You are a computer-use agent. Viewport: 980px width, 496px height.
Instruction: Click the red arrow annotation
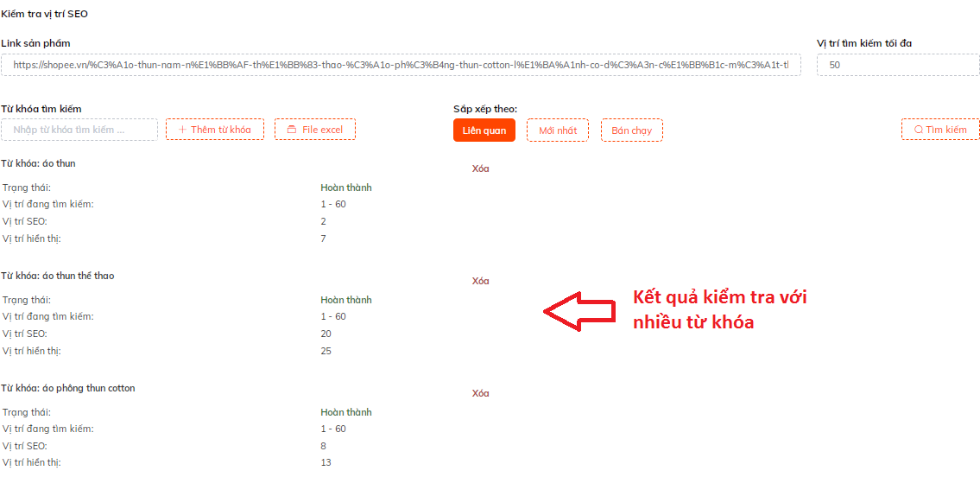577,311
